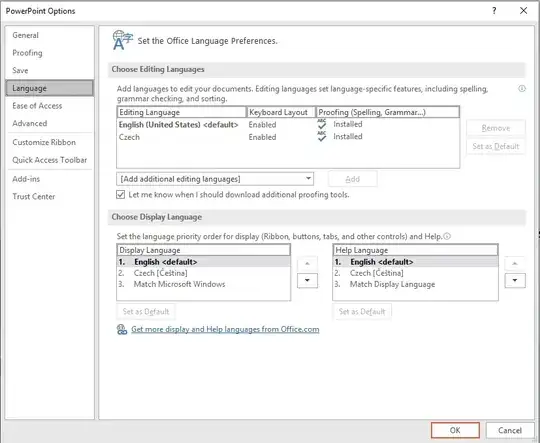Click Set as Default under Help Language list
This screenshot has height=443, width=540.
click(362, 312)
